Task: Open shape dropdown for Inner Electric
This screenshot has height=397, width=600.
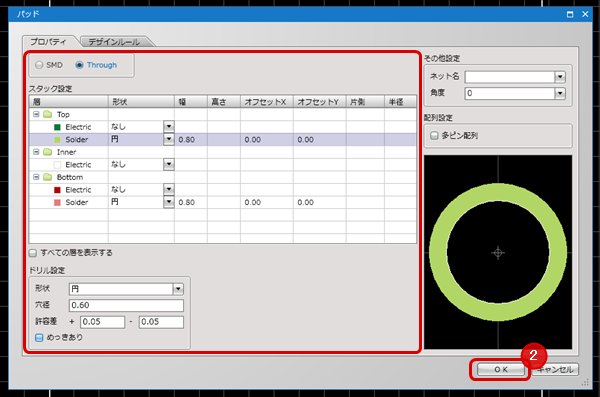Action: 169,164
